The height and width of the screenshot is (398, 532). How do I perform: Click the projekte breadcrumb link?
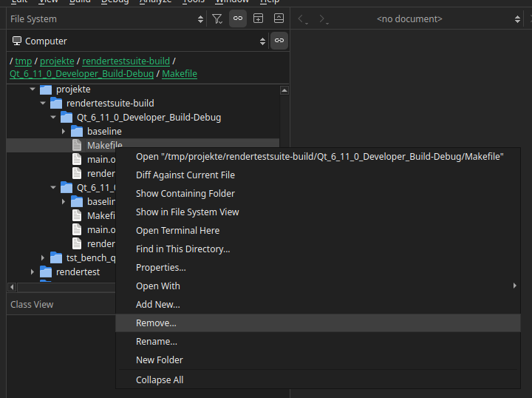pos(57,61)
